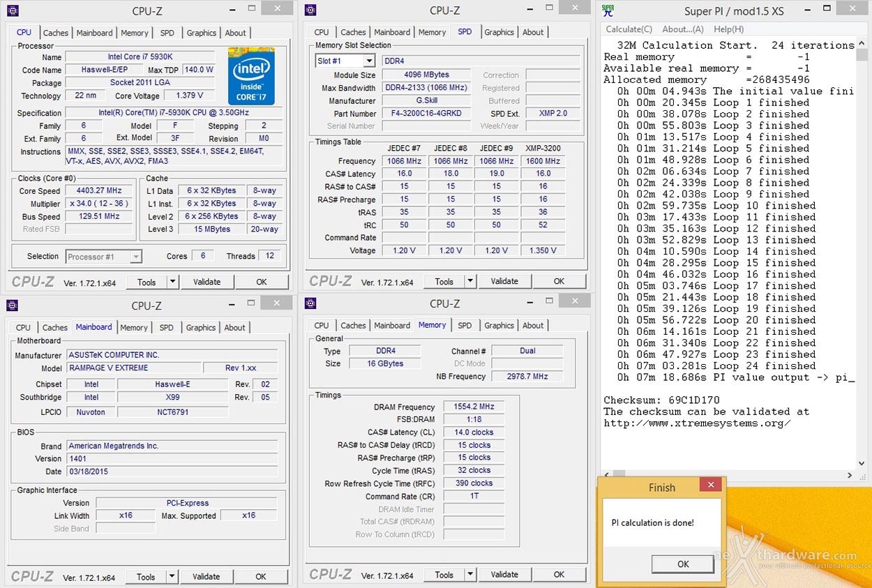This screenshot has width=872, height=588.
Task: Open the Processor #1 selection dropdown
Action: click(x=136, y=257)
